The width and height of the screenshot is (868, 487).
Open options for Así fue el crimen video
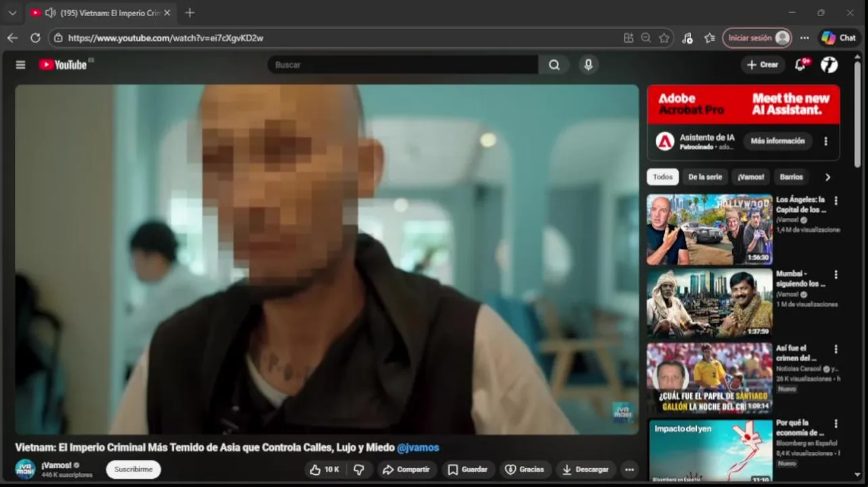click(836, 349)
